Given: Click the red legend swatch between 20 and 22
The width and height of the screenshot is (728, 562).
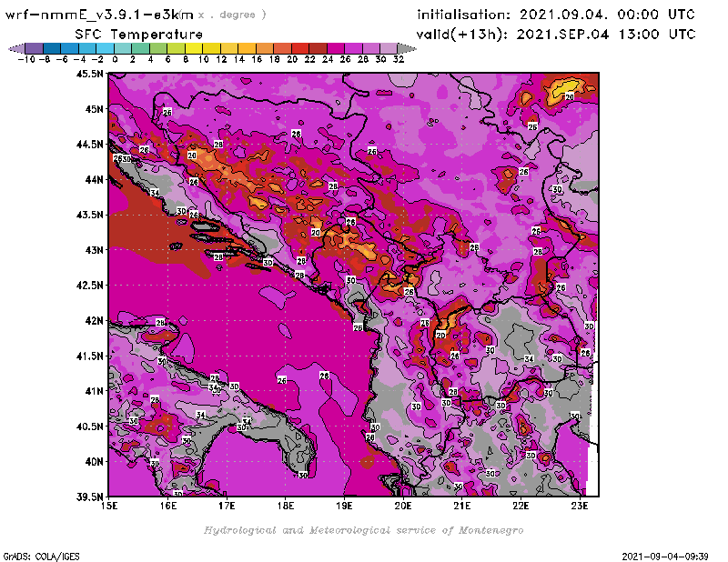Looking at the screenshot, I should 300,48.
